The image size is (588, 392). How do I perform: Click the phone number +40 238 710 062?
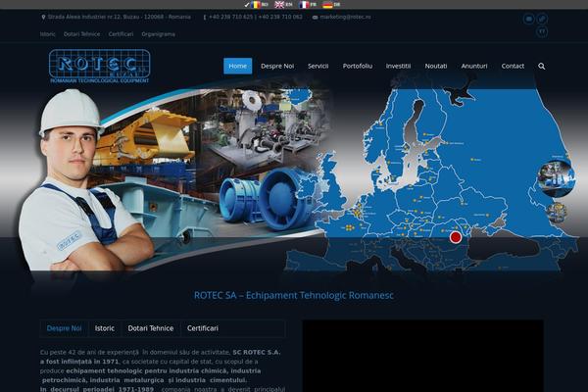pyautogui.click(x=280, y=17)
